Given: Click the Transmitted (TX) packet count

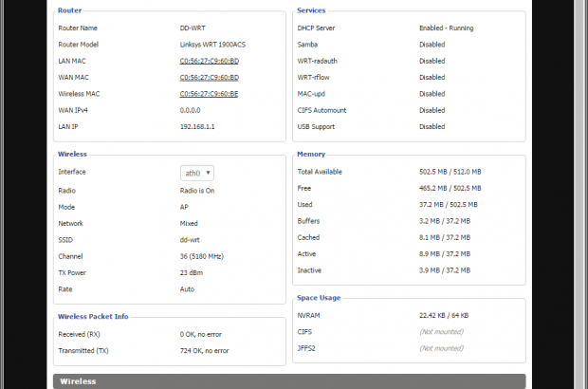Looking at the screenshot, I should click(204, 350).
